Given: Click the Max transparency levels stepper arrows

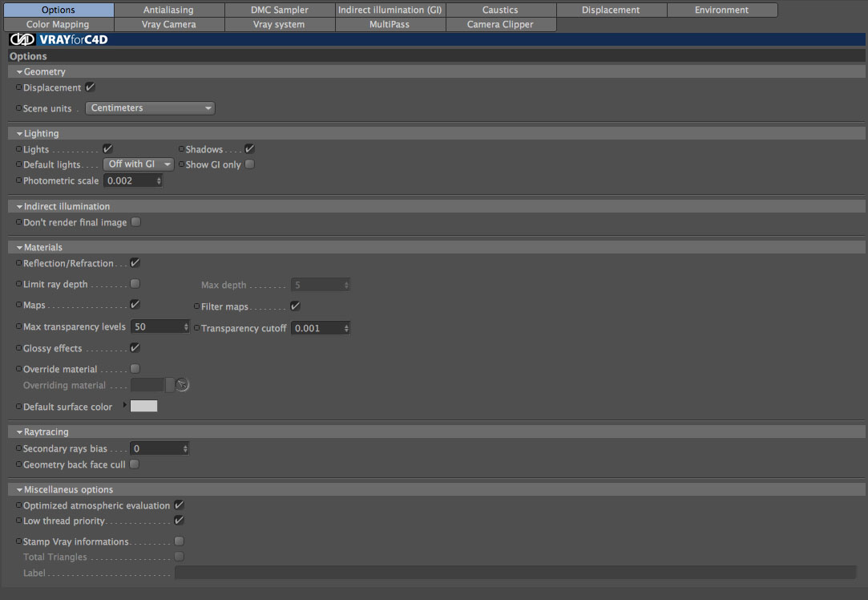Looking at the screenshot, I should [x=186, y=326].
